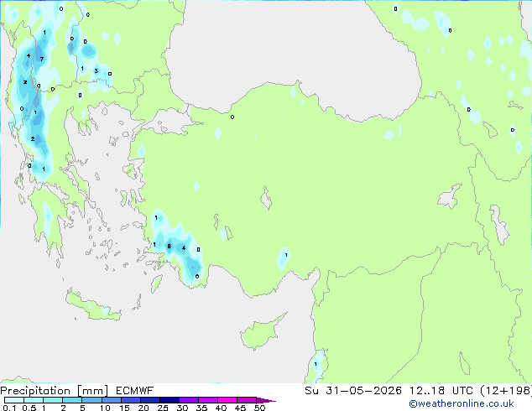Click the '3' precipitation value on the map

(x=96, y=70)
